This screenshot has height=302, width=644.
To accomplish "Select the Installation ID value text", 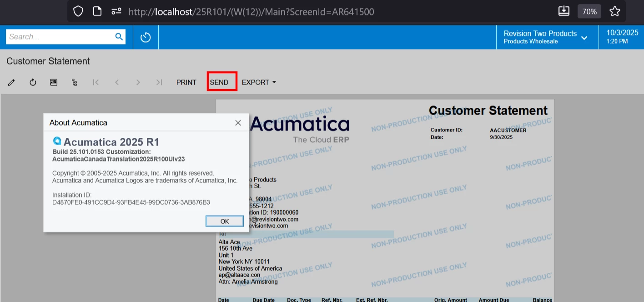I will [131, 202].
